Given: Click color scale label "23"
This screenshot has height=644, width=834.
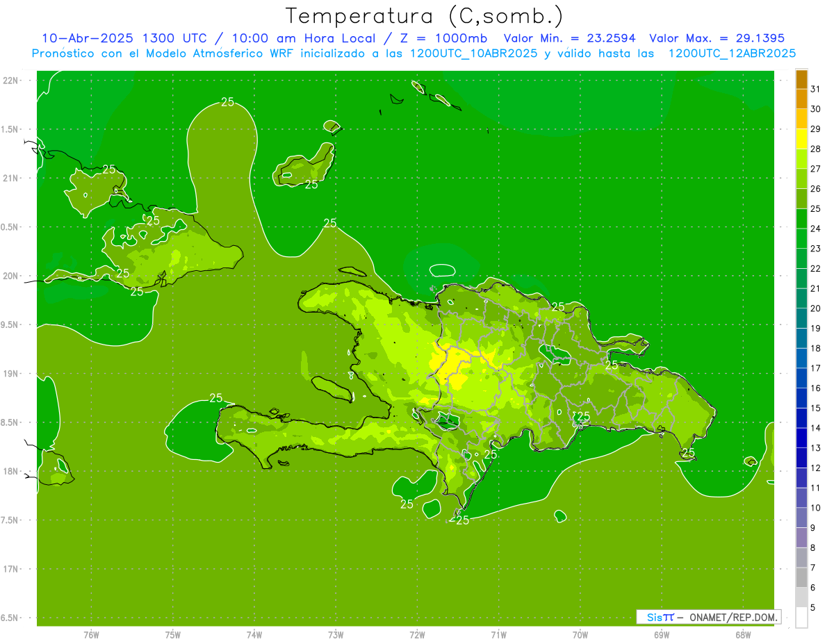Looking at the screenshot, I should (816, 249).
